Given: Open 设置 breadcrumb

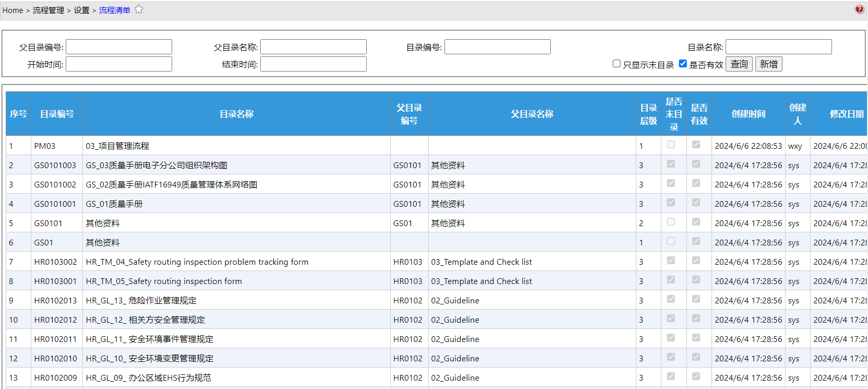Looking at the screenshot, I should point(81,10).
